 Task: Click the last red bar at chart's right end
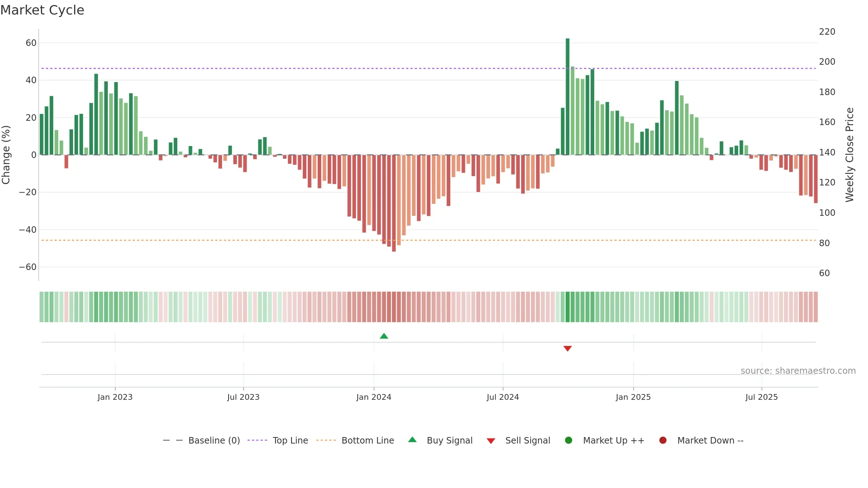pyautogui.click(x=816, y=179)
